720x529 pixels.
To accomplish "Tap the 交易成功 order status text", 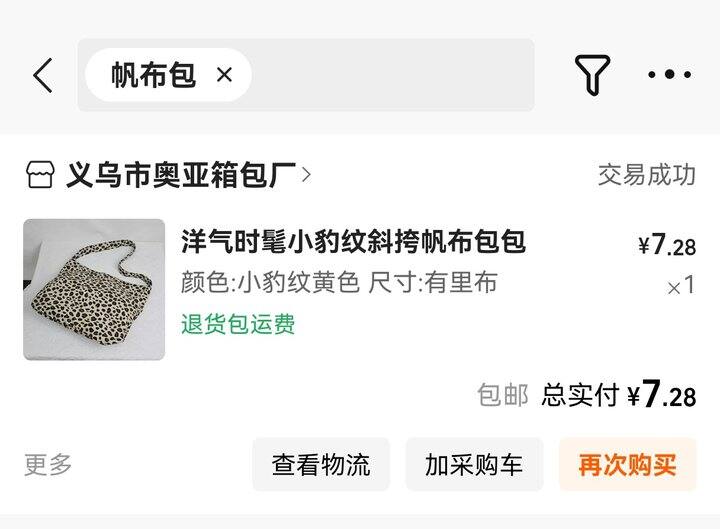I will click(647, 174).
